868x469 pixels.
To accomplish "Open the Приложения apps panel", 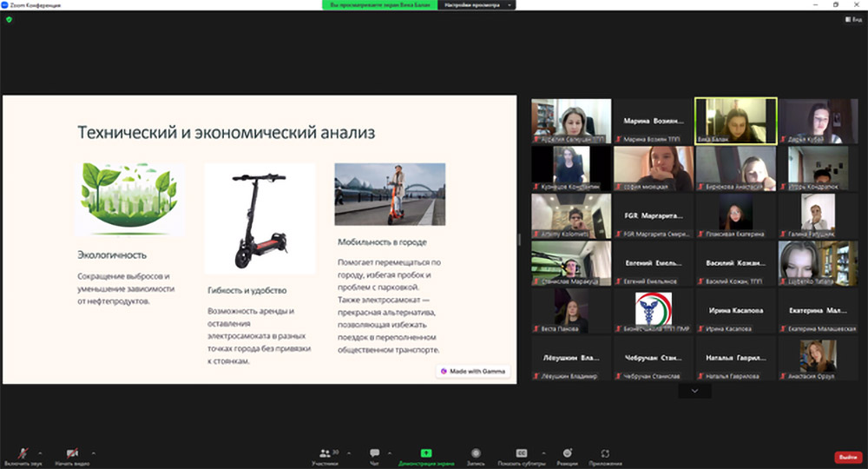I will [x=605, y=453].
